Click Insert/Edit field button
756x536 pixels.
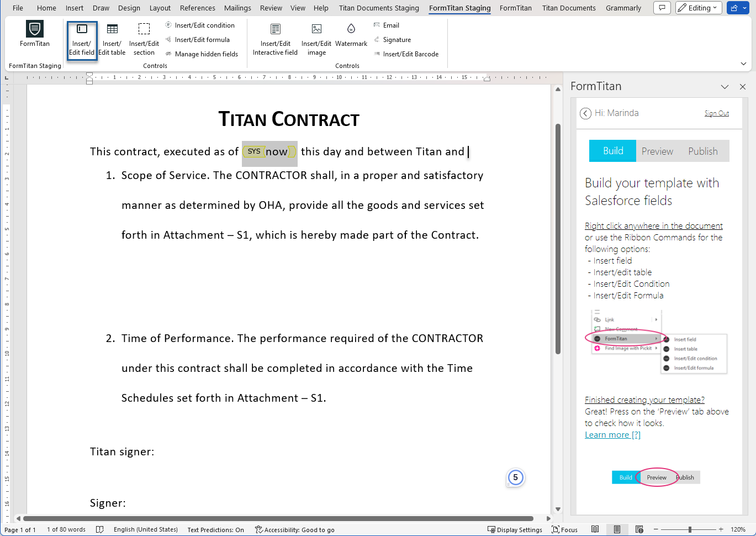point(82,40)
